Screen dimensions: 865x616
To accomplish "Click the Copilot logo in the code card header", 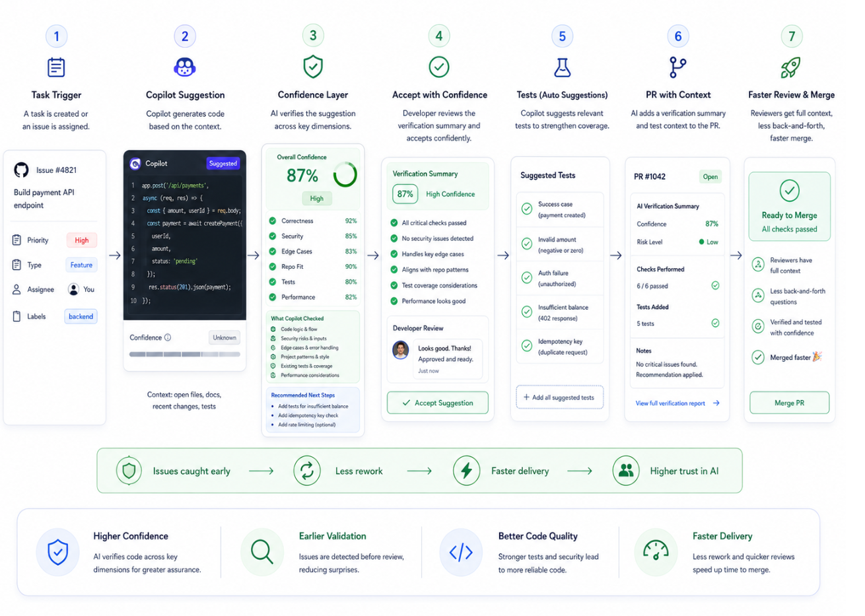I will coord(135,163).
